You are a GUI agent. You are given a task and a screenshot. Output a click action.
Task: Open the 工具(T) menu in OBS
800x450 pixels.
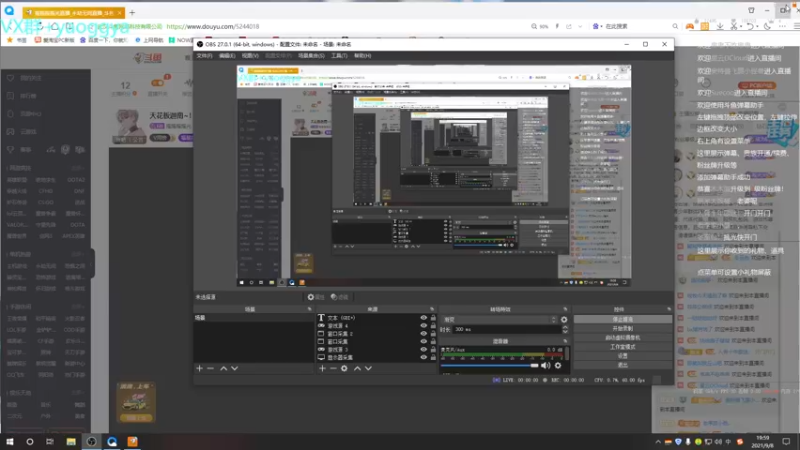[x=339, y=56]
